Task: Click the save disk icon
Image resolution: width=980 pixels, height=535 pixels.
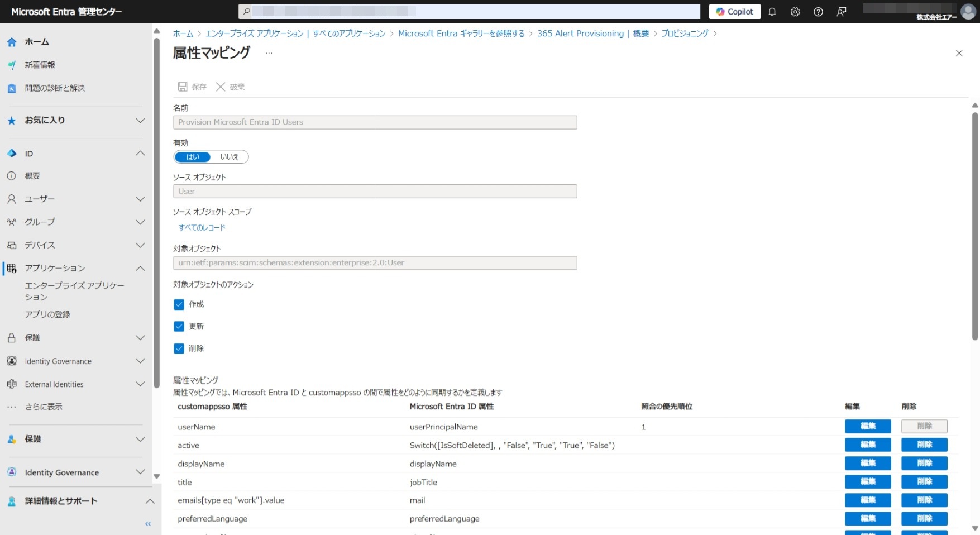Action: click(183, 87)
